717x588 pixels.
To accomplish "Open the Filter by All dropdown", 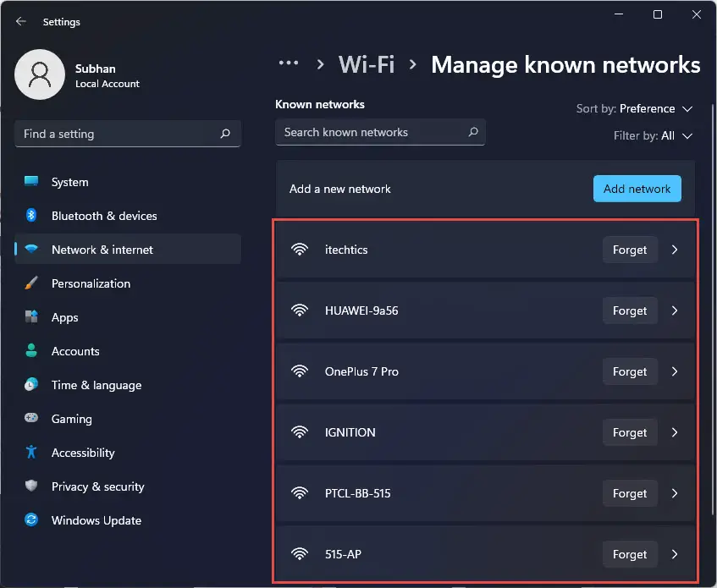I will (653, 135).
